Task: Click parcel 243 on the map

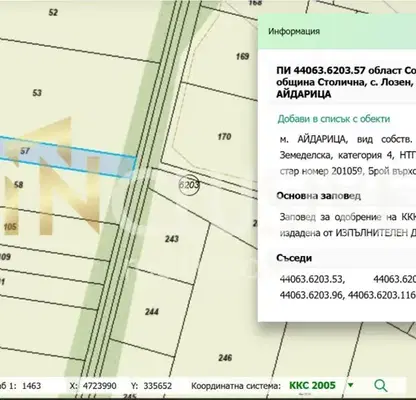Action: 172,239
